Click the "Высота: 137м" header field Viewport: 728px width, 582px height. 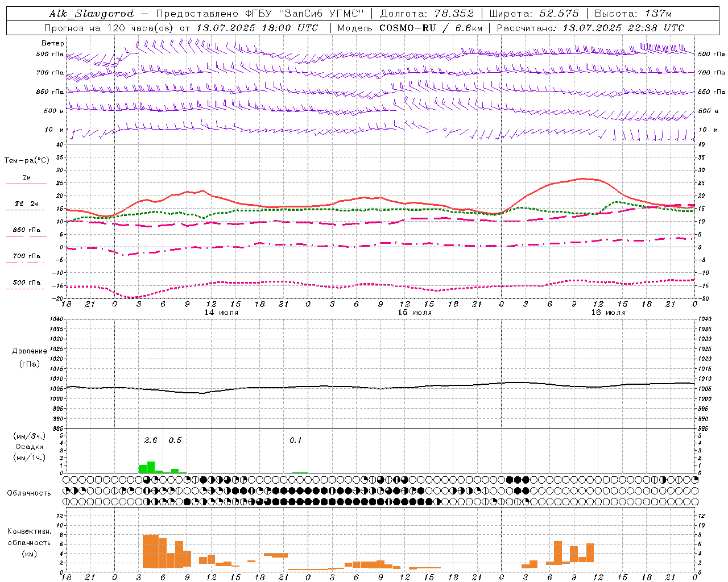click(x=633, y=14)
